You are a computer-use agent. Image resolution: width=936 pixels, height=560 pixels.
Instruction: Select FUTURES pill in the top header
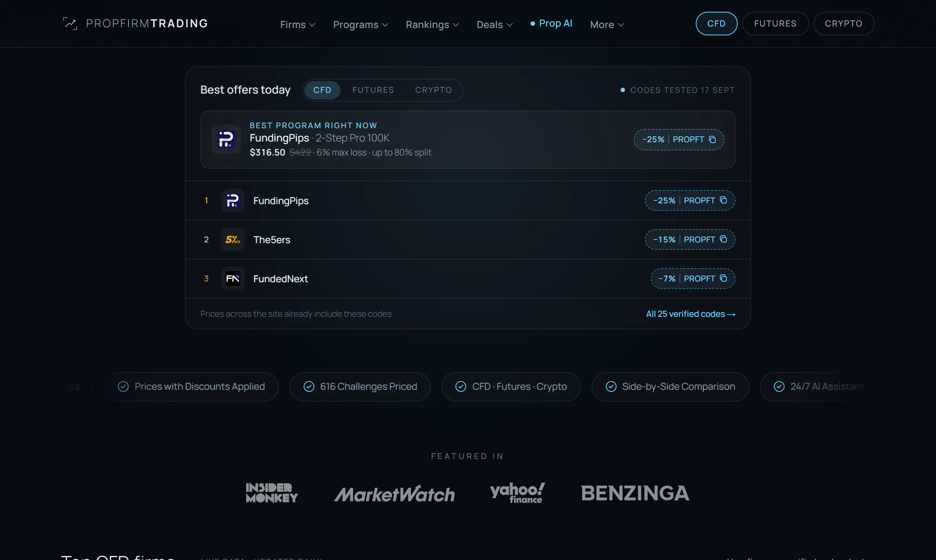point(775,24)
